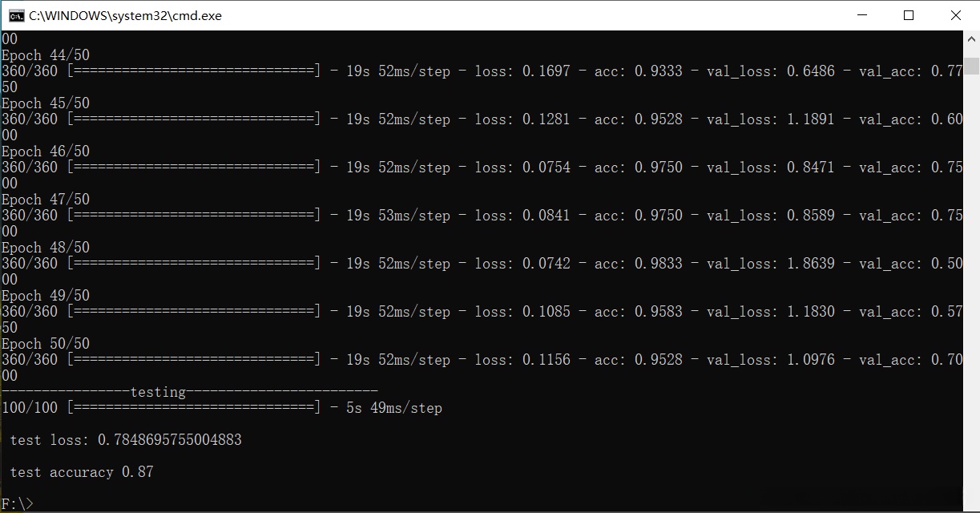This screenshot has height=513, width=980.
Task: Click the 5s 49ms/step timing text
Action: pos(394,408)
